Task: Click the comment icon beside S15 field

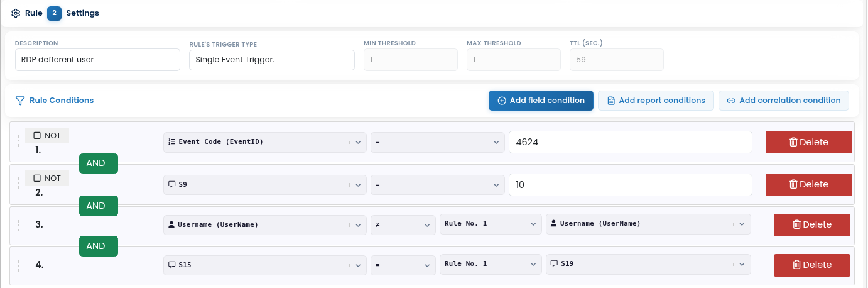Action: 172,265
